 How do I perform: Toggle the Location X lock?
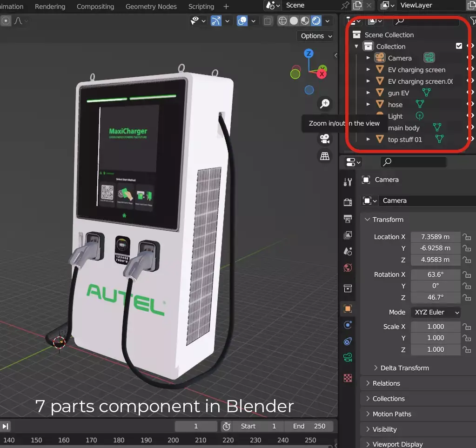click(467, 237)
